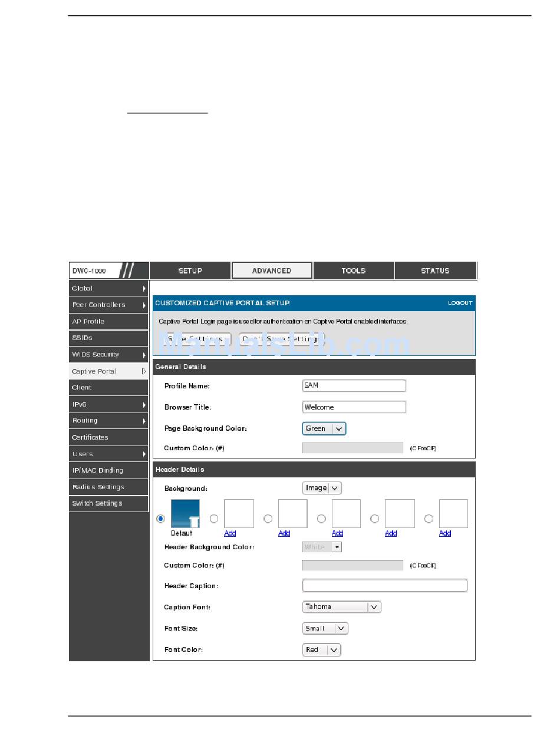Open the Header Background Color dropdown
The image size is (560, 752).
click(x=322, y=547)
